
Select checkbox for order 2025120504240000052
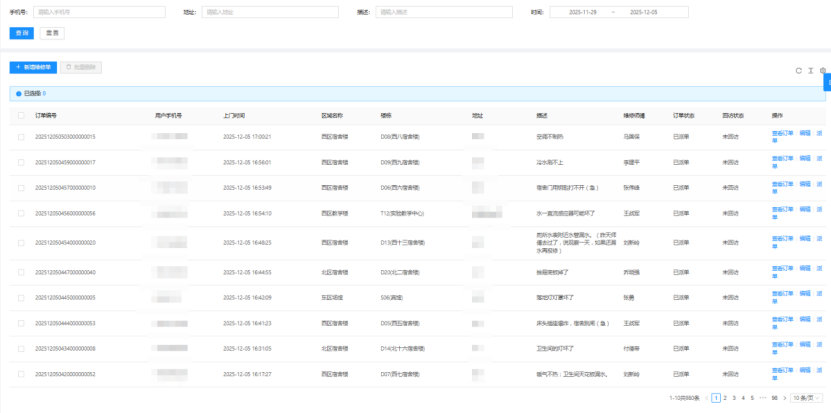tap(21, 374)
